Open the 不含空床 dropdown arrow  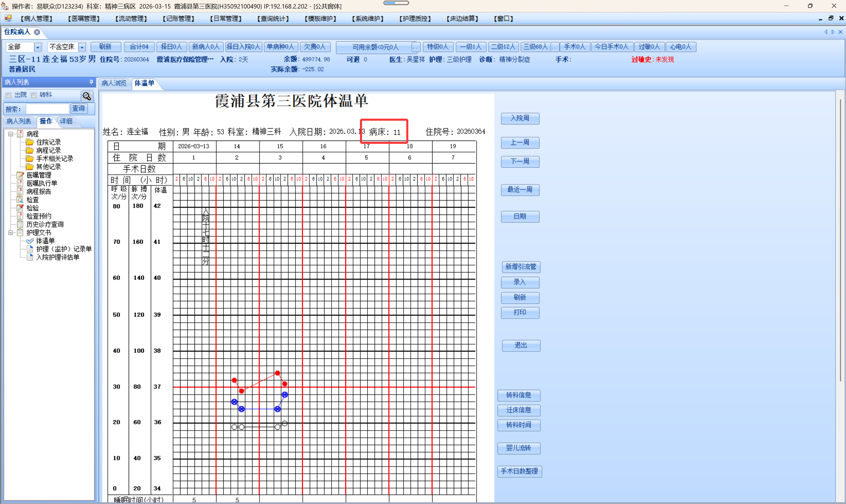82,47
